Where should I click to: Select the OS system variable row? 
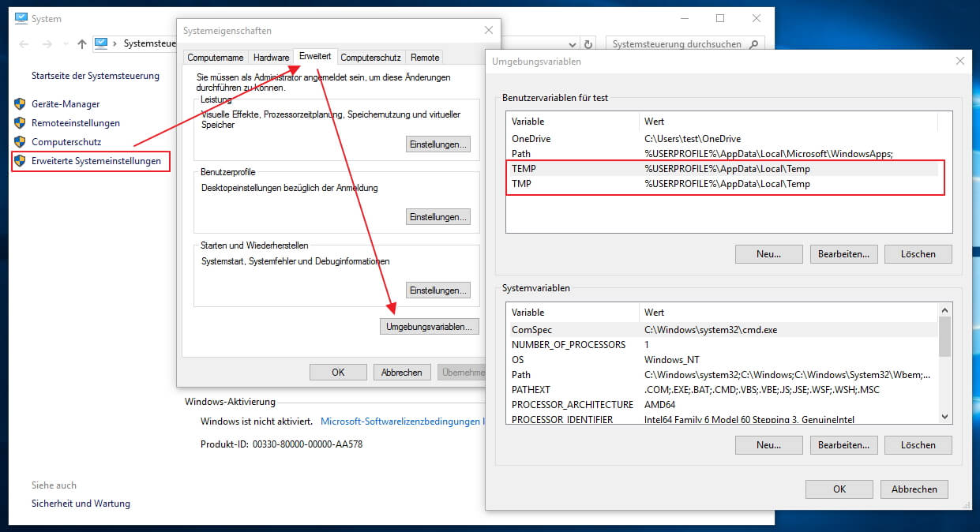pos(723,359)
